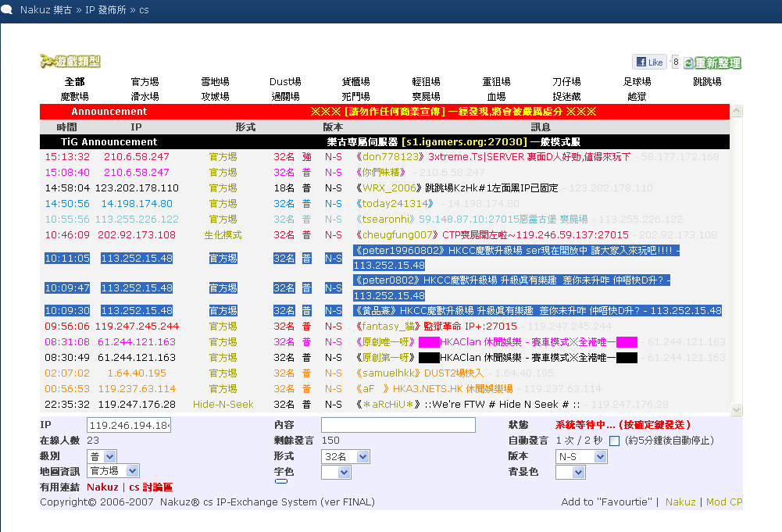Open the 版本 version dropdown
The height and width of the screenshot is (532, 782).
coord(580,456)
